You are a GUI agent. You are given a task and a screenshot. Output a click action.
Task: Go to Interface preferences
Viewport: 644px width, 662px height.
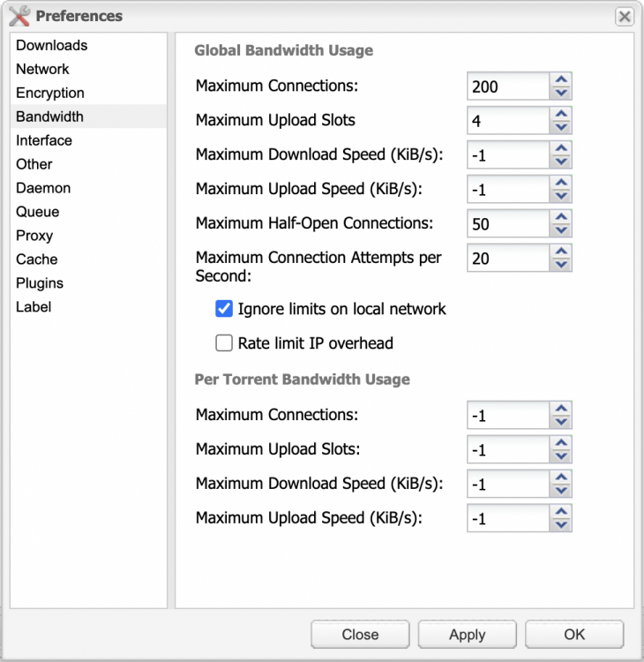point(88,140)
